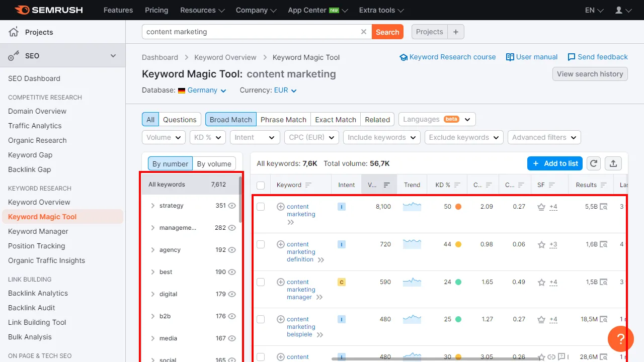Toggle the eye icon for media group
644x362 pixels.
tap(232, 338)
